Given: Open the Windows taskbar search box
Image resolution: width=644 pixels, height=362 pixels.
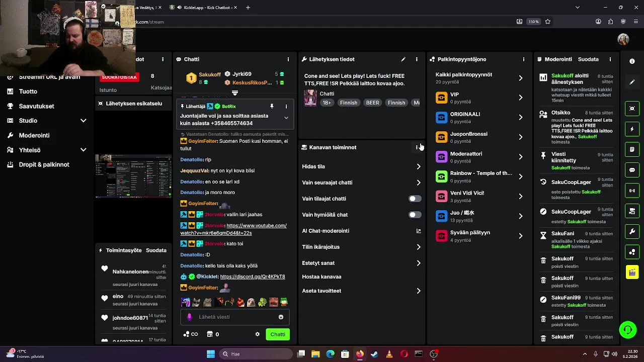Looking at the screenshot, I should point(255,354).
